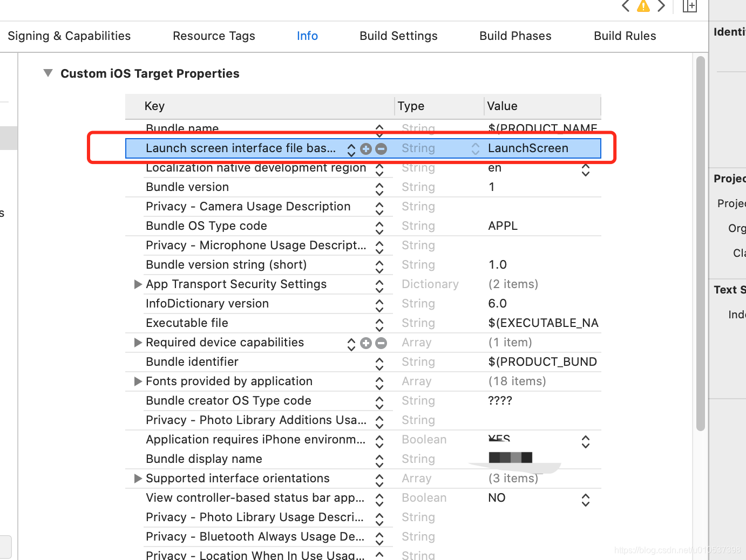
Task: Open Boolean dropdown for View controller-based status bar
Action: (x=586, y=500)
